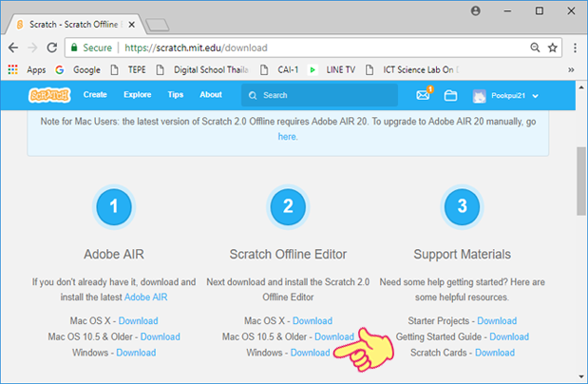Image resolution: width=588 pixels, height=384 pixels.
Task: Download Scratch Offline Editor for Mac OS X
Action: click(x=313, y=321)
